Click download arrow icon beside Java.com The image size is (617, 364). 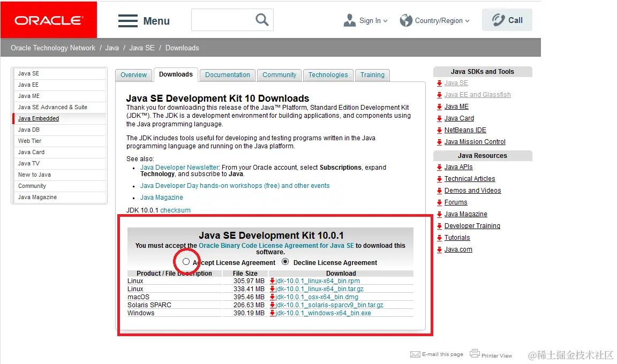coord(439,249)
